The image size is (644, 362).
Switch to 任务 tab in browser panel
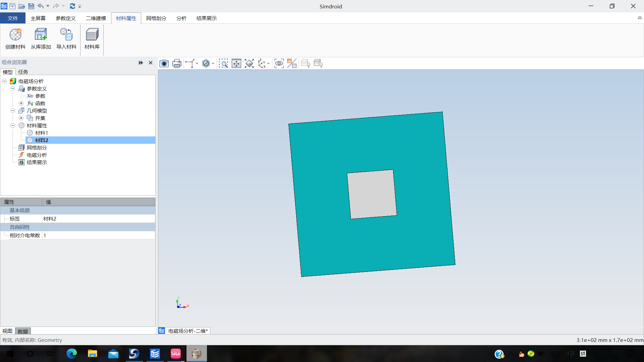tap(23, 72)
